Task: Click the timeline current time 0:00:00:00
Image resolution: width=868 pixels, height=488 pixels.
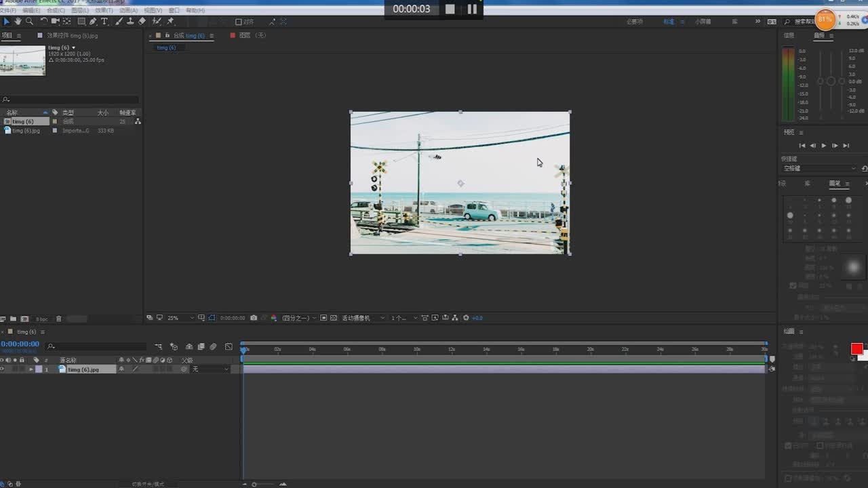Action: coord(20,344)
